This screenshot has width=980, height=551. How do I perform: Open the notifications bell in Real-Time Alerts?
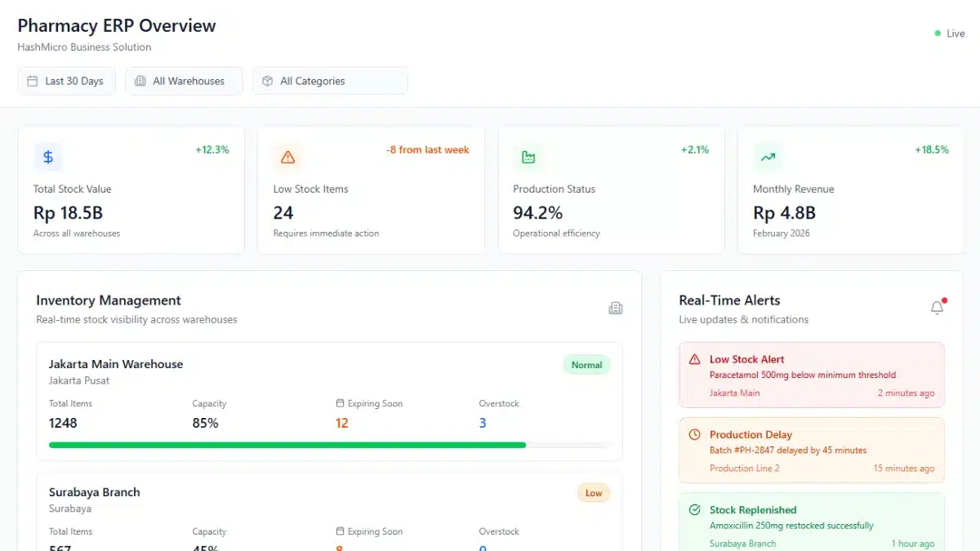point(937,308)
